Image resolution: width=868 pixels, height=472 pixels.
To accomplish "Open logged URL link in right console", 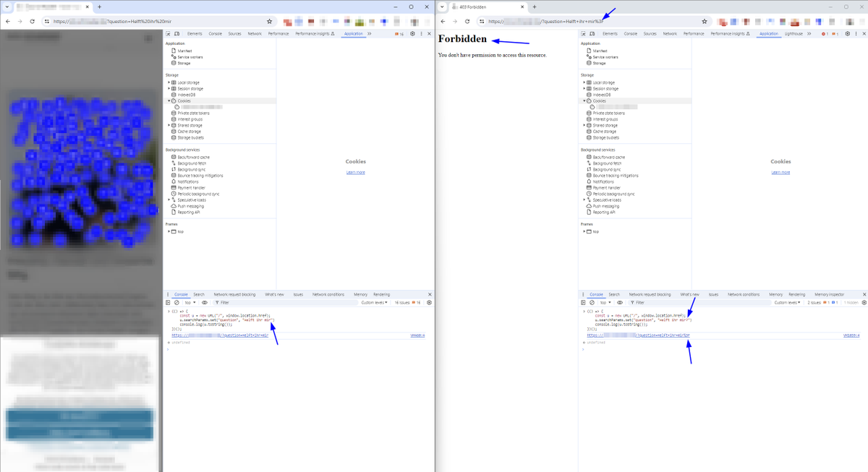I will coord(638,335).
